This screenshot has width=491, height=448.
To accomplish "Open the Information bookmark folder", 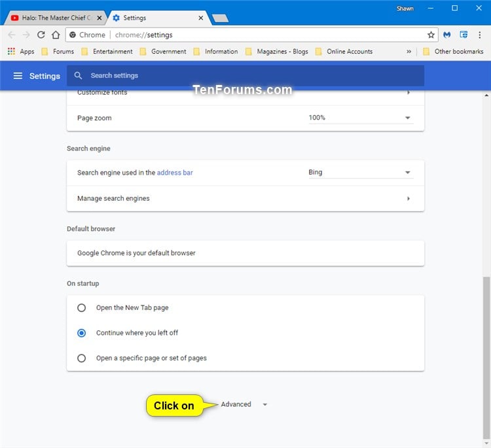I will pos(216,51).
